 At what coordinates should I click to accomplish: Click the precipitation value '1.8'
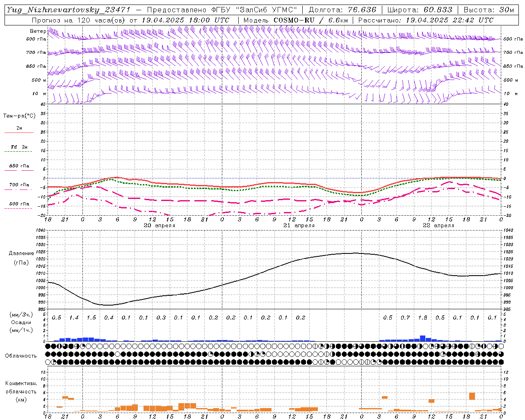pos(422,318)
